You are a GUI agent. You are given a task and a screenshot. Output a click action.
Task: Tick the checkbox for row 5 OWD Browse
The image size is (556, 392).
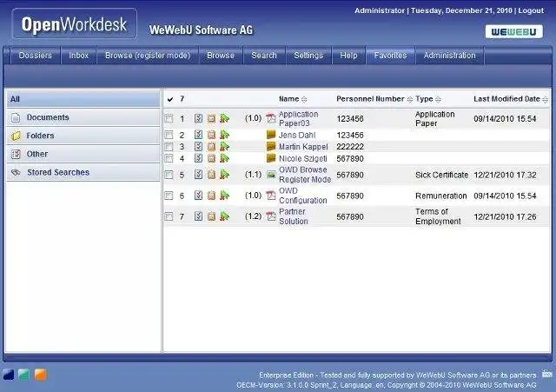(169, 175)
